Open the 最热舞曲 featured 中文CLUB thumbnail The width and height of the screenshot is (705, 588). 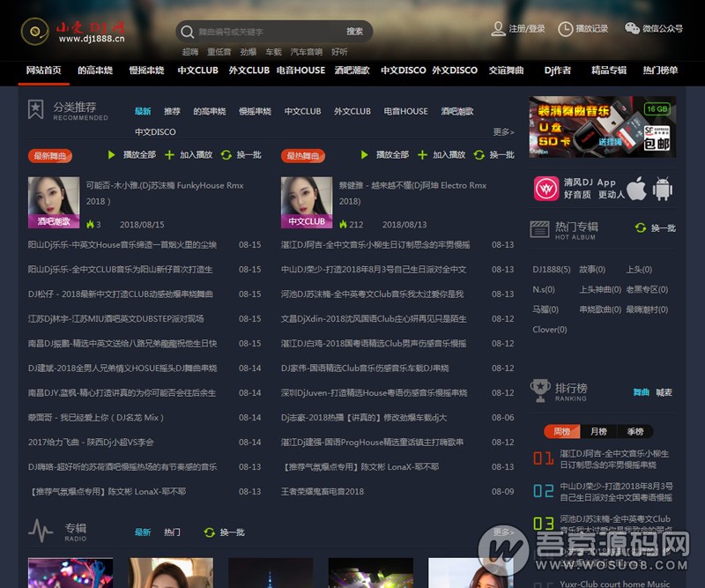pyautogui.click(x=306, y=202)
